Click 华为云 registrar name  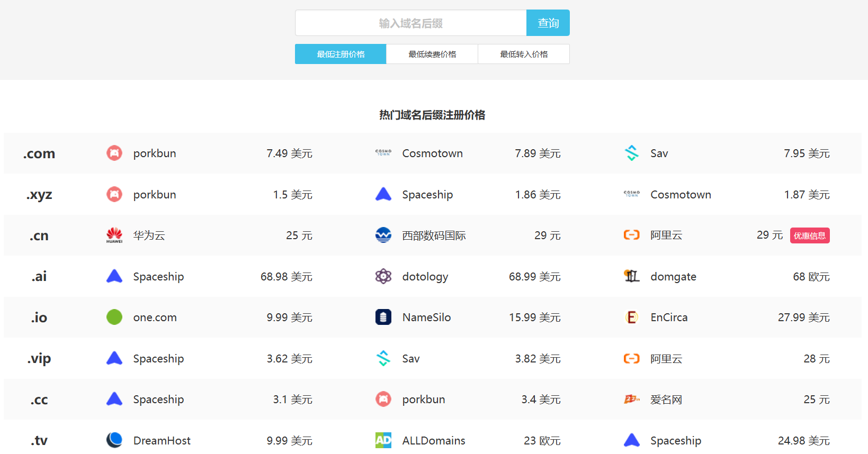pyautogui.click(x=149, y=235)
